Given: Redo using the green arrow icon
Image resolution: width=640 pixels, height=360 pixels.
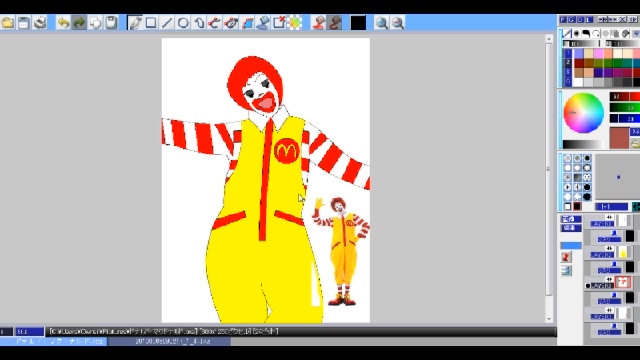Looking at the screenshot, I should (x=79, y=22).
